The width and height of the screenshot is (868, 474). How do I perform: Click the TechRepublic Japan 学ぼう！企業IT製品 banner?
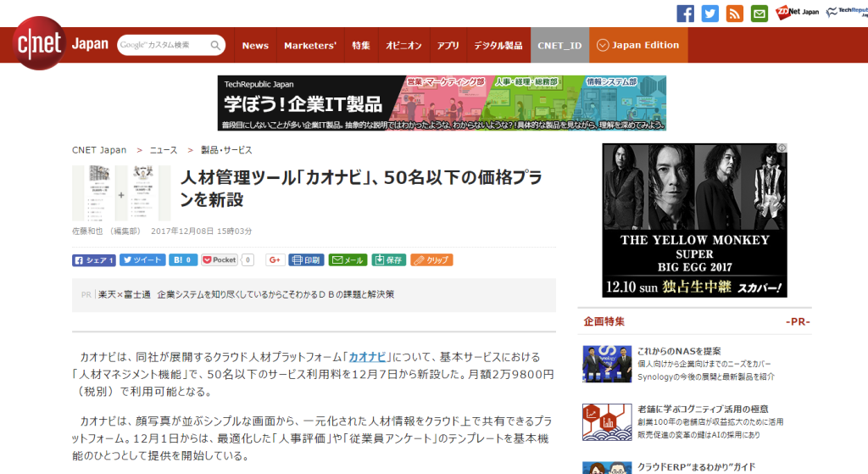coord(442,103)
